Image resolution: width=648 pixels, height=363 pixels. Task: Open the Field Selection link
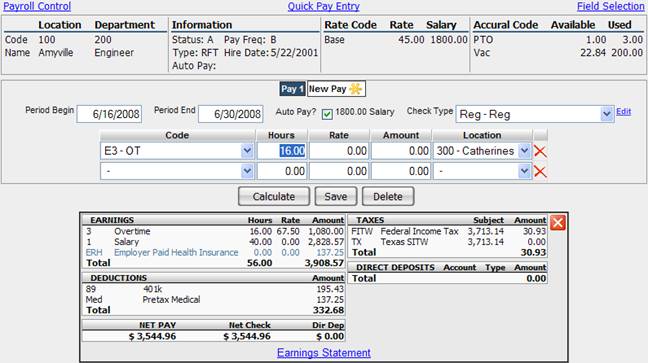(610, 6)
